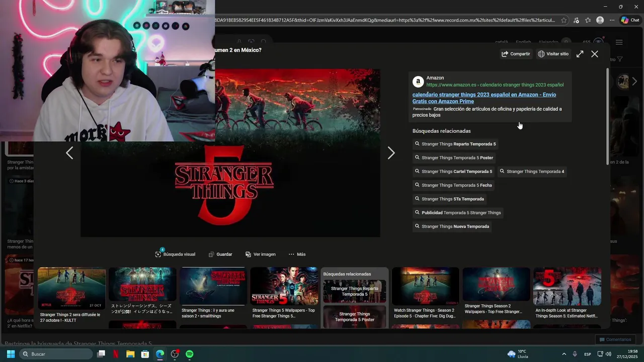Search Publicidad Temporada 5 Stranger Things

point(458,213)
